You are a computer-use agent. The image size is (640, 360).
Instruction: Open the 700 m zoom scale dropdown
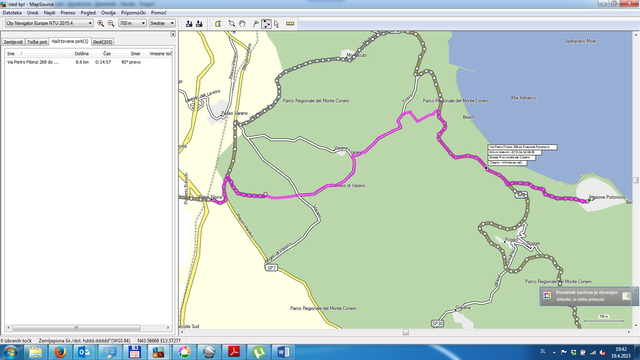(x=132, y=23)
